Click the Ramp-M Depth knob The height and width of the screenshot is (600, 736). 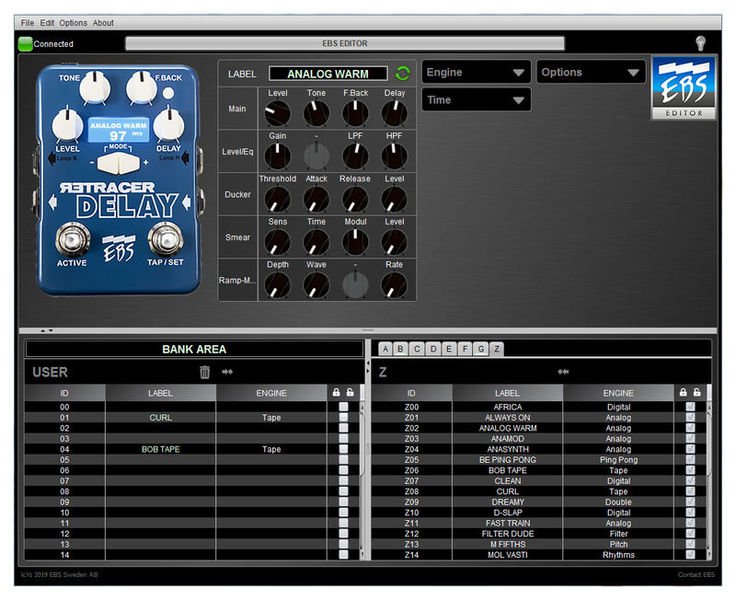coord(277,285)
